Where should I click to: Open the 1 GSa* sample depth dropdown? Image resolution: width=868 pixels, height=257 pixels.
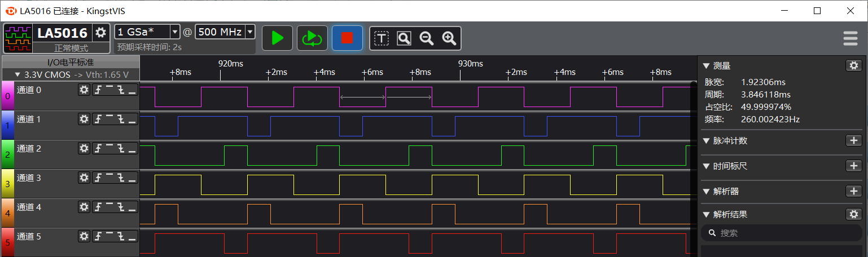(x=174, y=32)
